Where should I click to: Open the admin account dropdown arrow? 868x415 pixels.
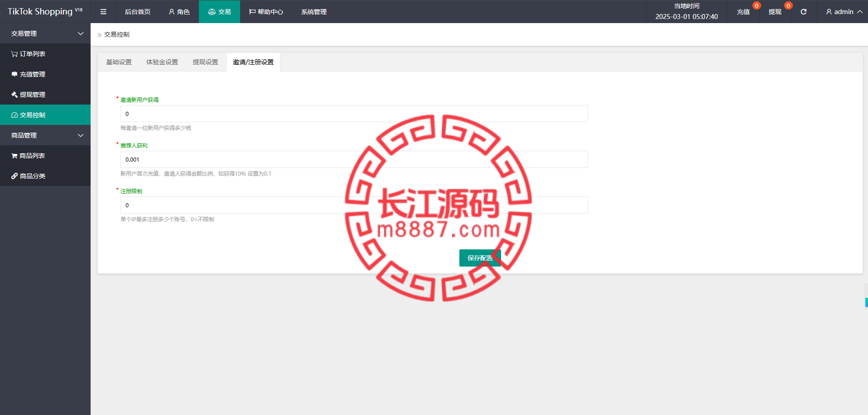coord(859,12)
